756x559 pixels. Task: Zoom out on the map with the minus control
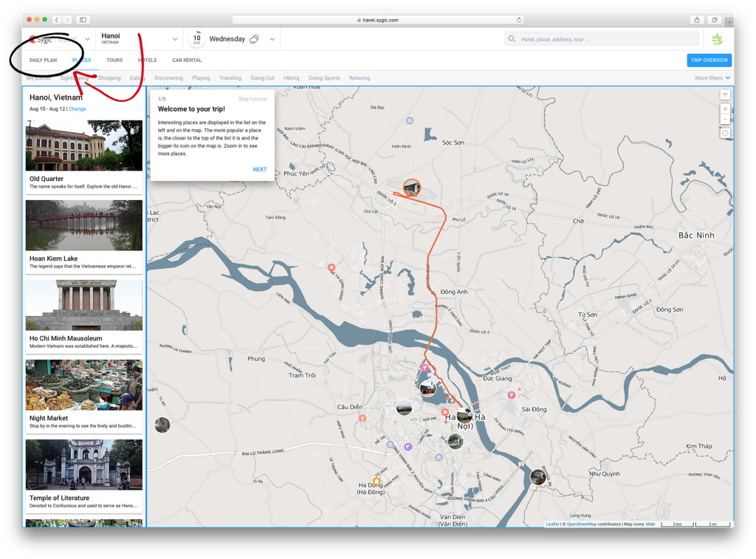pyautogui.click(x=725, y=119)
